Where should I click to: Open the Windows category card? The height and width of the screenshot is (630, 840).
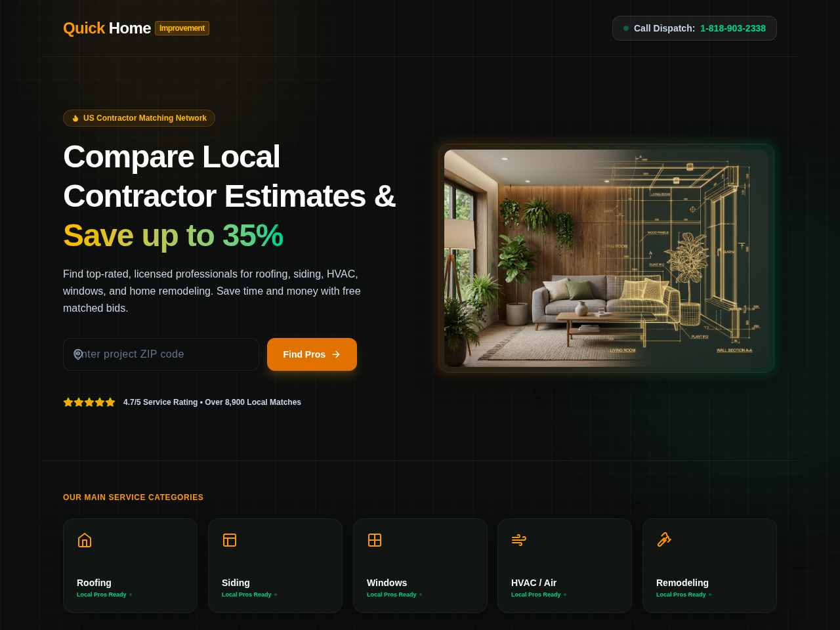click(x=420, y=566)
